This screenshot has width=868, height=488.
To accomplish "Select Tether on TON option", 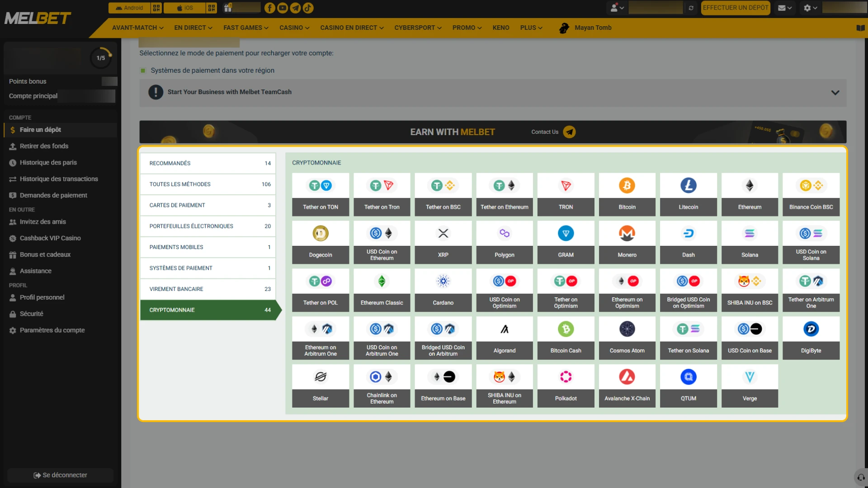I will pos(320,195).
